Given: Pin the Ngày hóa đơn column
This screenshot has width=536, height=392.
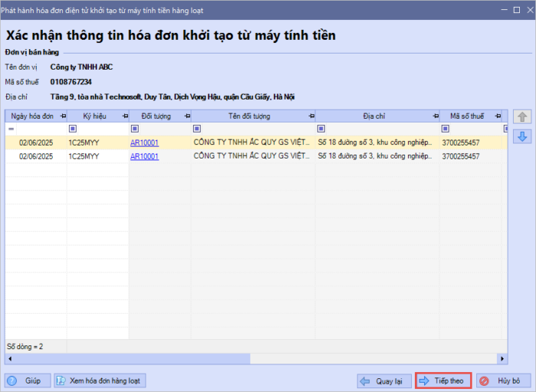Looking at the screenshot, I should 61,116.
